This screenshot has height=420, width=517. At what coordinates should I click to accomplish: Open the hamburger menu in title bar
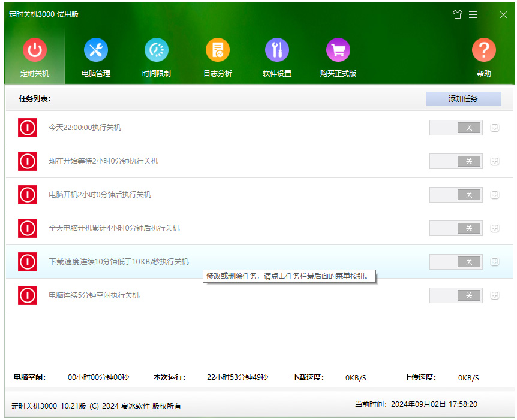[x=473, y=14]
